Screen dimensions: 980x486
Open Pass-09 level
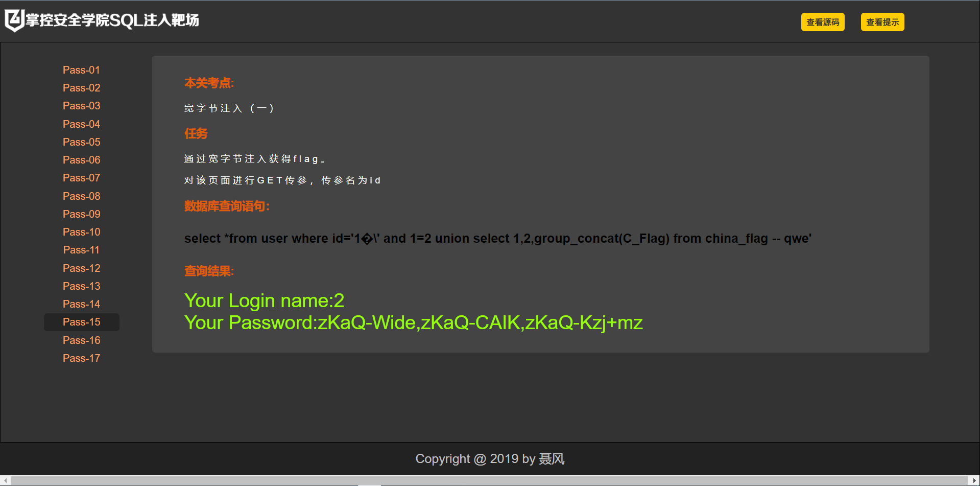click(x=82, y=214)
